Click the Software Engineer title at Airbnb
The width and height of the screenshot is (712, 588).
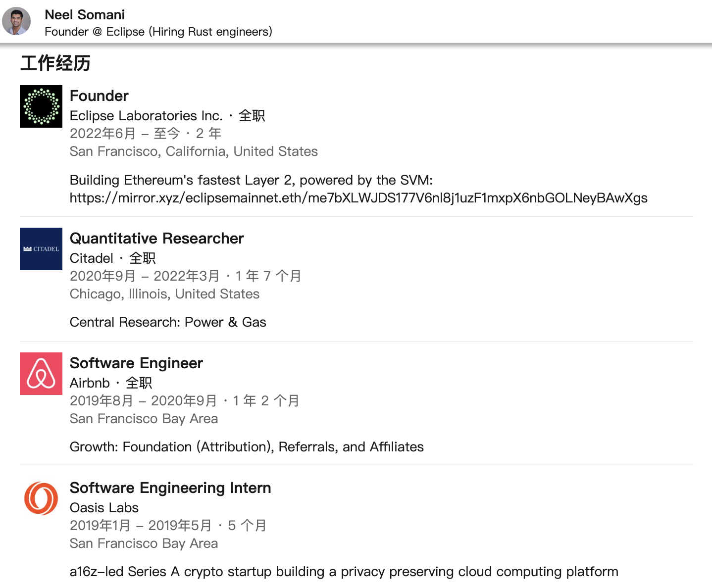click(x=136, y=363)
